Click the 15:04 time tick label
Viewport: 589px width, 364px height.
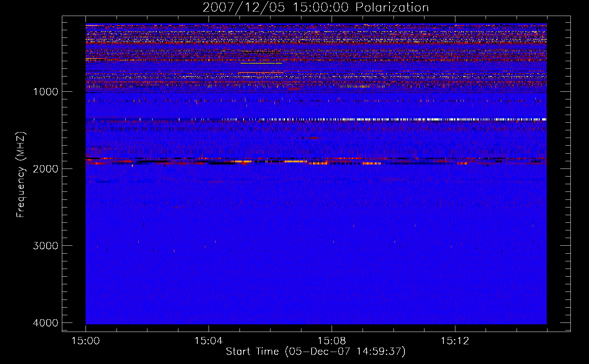tap(209, 341)
